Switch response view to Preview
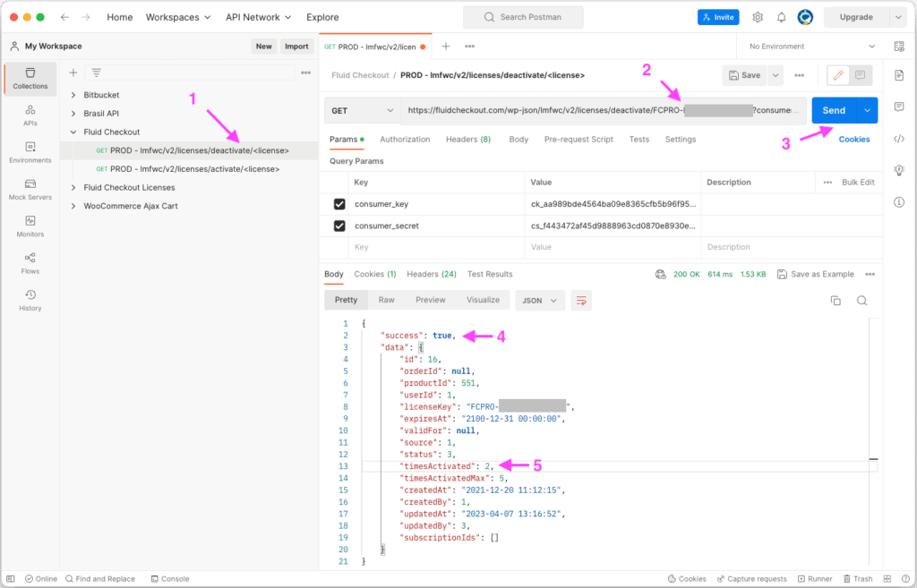 click(x=431, y=300)
